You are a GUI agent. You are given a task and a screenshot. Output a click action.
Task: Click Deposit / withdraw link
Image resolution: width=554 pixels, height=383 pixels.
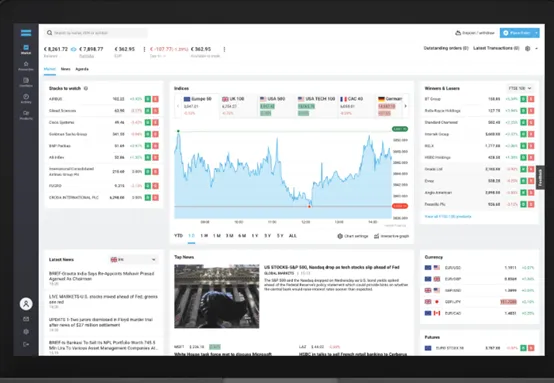475,33
